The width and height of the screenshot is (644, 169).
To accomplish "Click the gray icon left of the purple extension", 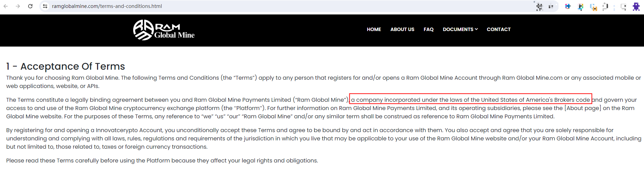I will click(623, 7).
